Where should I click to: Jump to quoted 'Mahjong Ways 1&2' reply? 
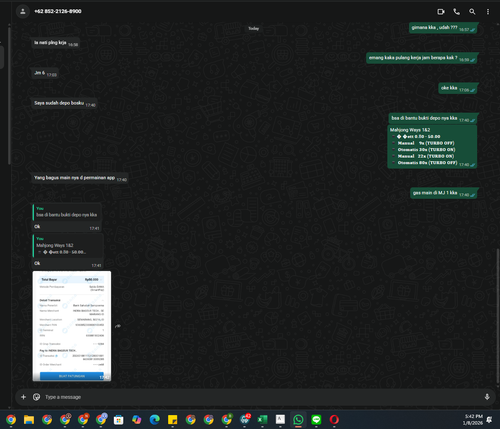[x=68, y=246]
